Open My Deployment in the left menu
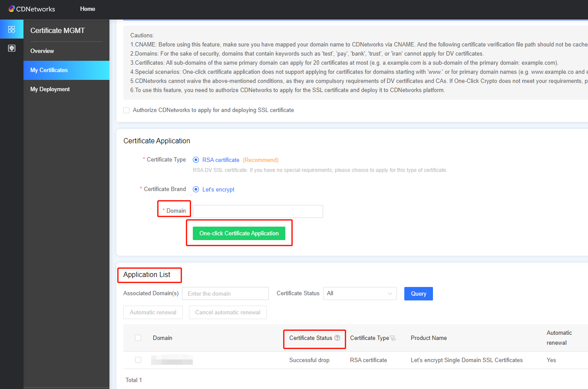 pyautogui.click(x=66, y=89)
